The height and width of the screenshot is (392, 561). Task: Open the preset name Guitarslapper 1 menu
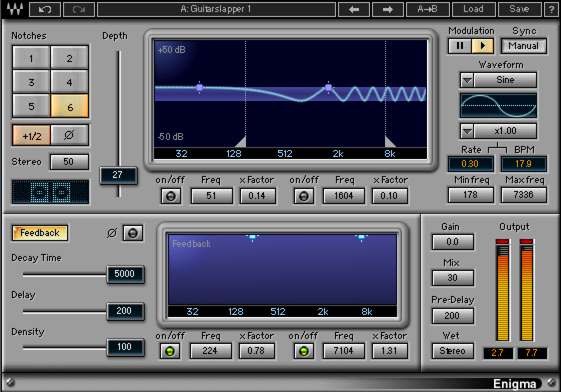[x=216, y=9]
